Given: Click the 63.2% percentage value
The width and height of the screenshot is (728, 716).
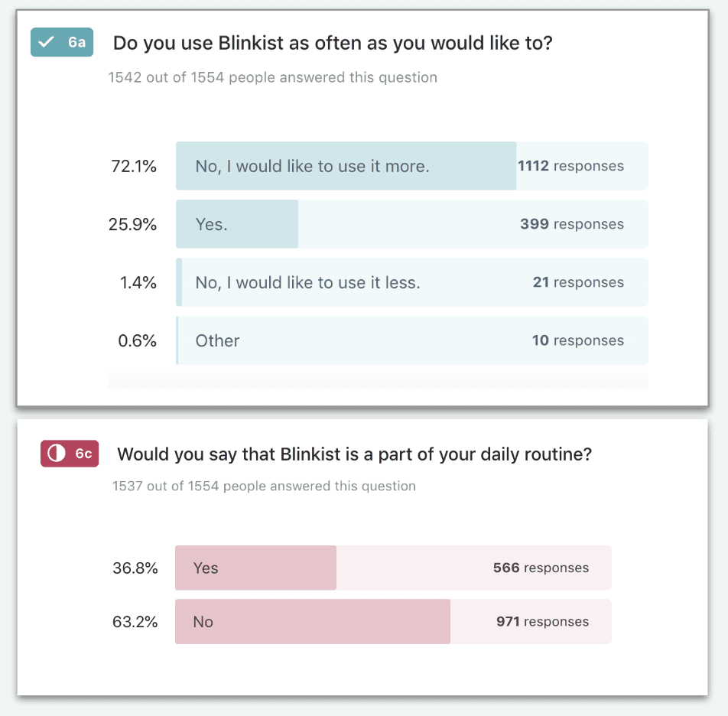Looking at the screenshot, I should [x=135, y=622].
